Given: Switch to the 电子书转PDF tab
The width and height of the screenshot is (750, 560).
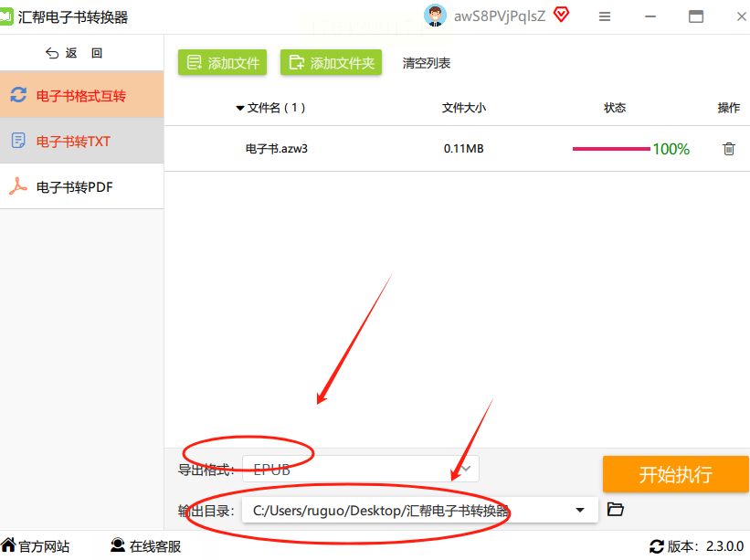Looking at the screenshot, I should [82, 186].
